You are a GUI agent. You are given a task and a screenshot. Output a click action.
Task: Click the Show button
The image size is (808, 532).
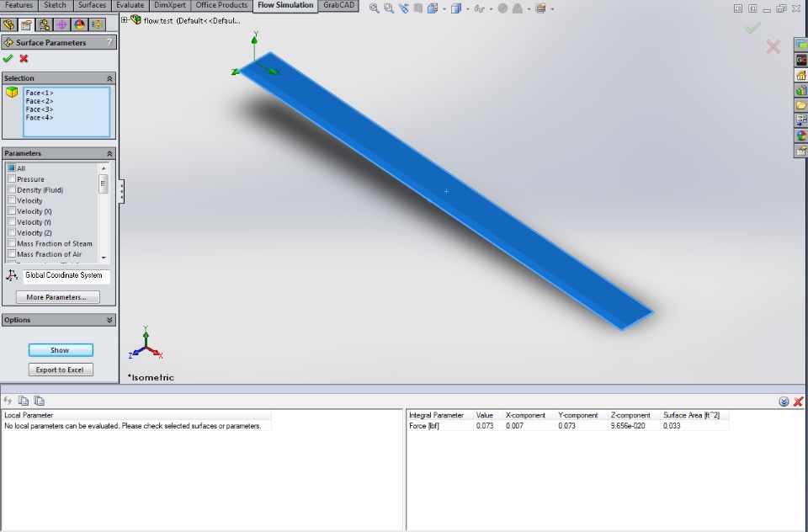(x=61, y=350)
